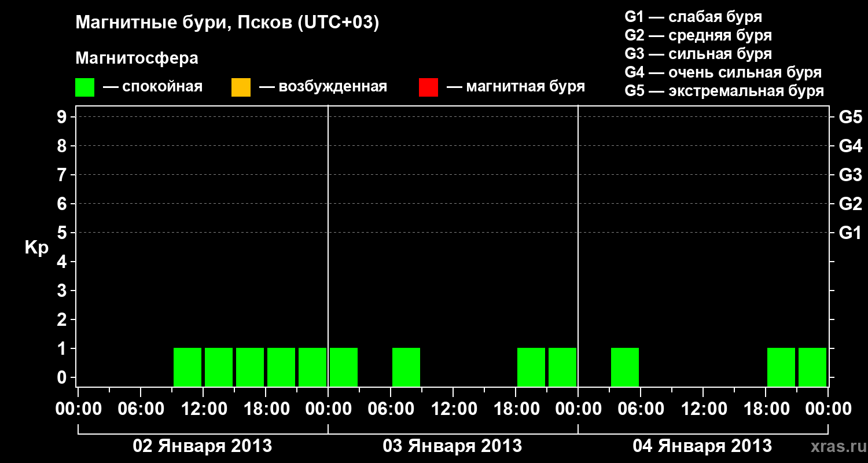This screenshot has width=868, height=463.
Task: Click 'G3 — сильная буря' legend line
Action: pyautogui.click(x=698, y=54)
